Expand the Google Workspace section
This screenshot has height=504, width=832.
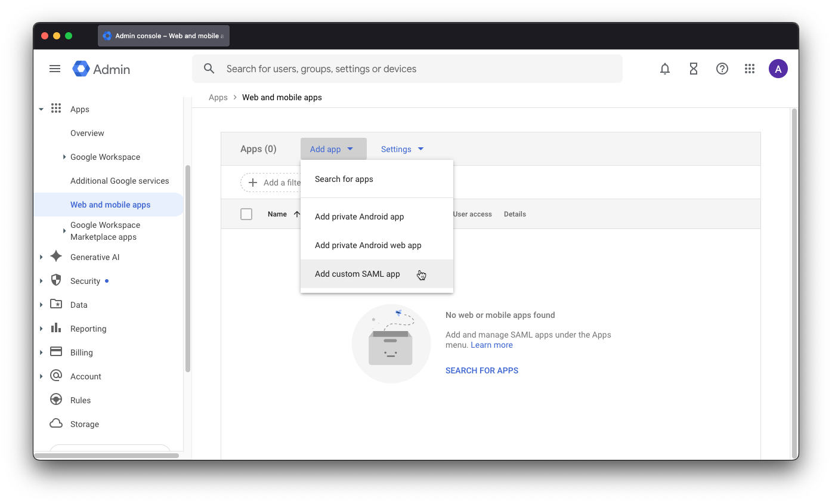tap(65, 157)
